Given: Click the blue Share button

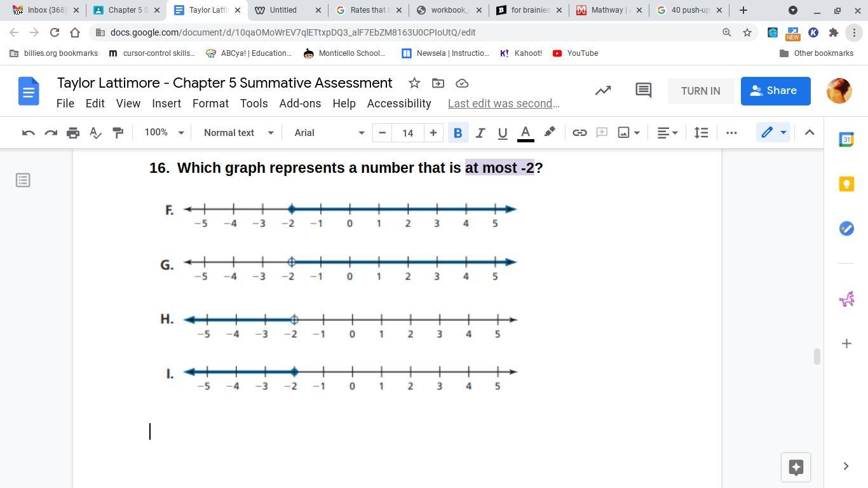Looking at the screenshot, I should [775, 91].
